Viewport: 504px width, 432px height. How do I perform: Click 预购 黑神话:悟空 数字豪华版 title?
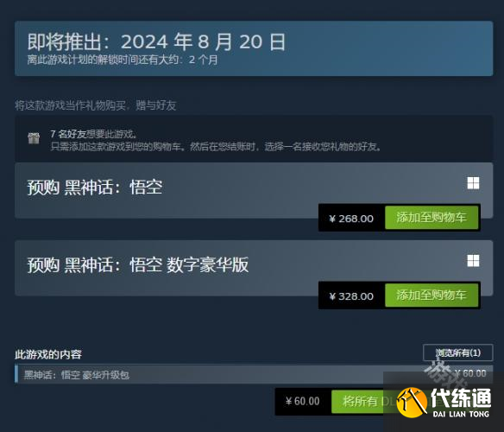coord(138,265)
